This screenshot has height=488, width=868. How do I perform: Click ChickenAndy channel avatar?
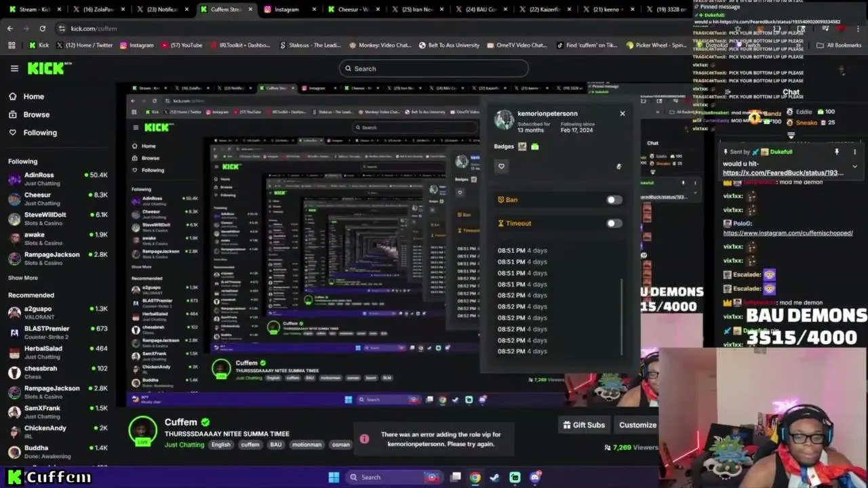(x=14, y=432)
